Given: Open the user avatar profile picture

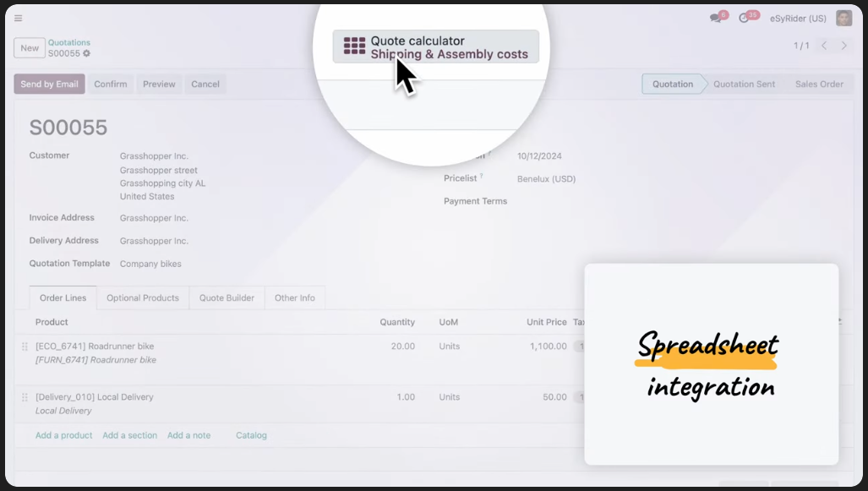Looking at the screenshot, I should [x=843, y=17].
